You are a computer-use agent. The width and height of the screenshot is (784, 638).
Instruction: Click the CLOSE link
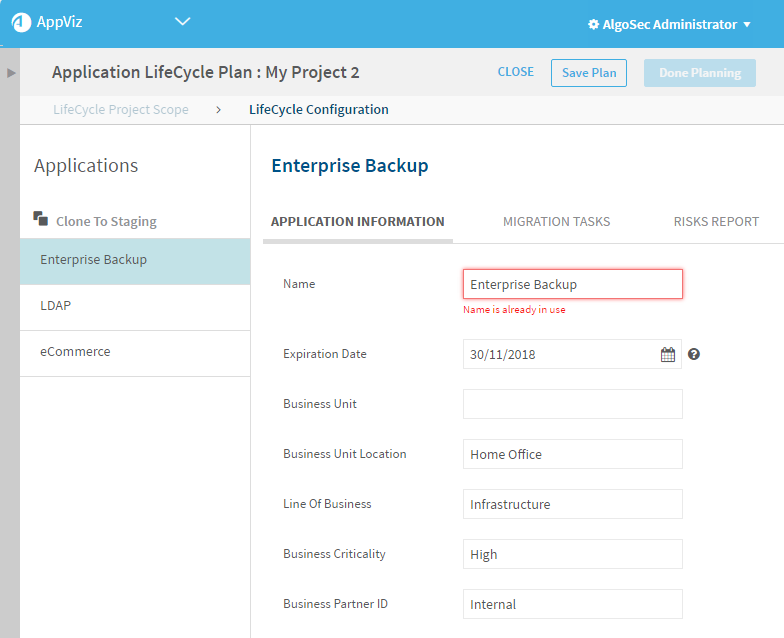(x=516, y=72)
